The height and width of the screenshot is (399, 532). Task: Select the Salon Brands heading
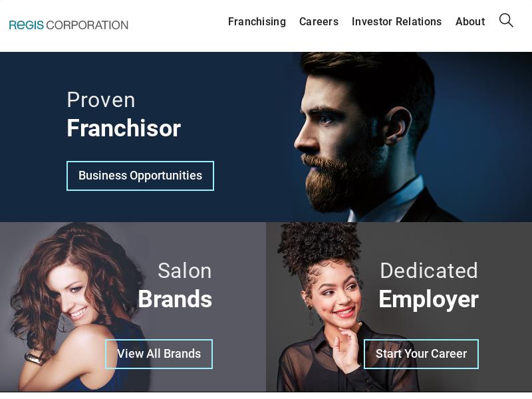coord(175,285)
